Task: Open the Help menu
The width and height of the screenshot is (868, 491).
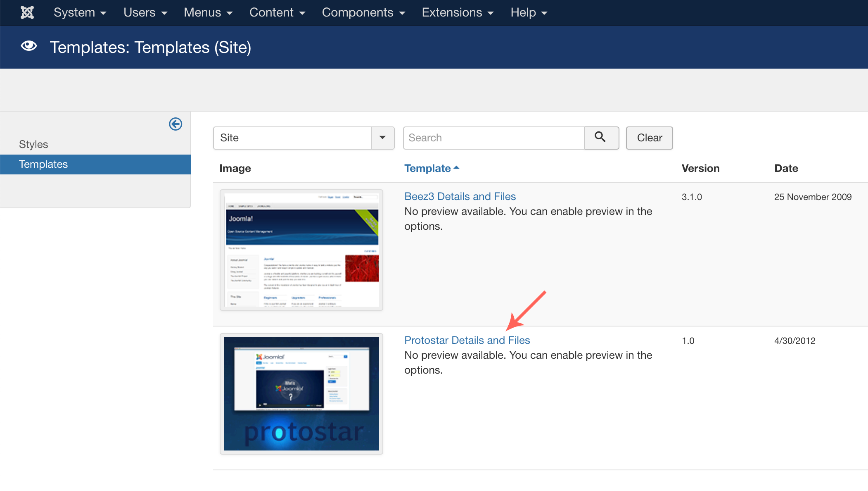Action: pyautogui.click(x=529, y=12)
